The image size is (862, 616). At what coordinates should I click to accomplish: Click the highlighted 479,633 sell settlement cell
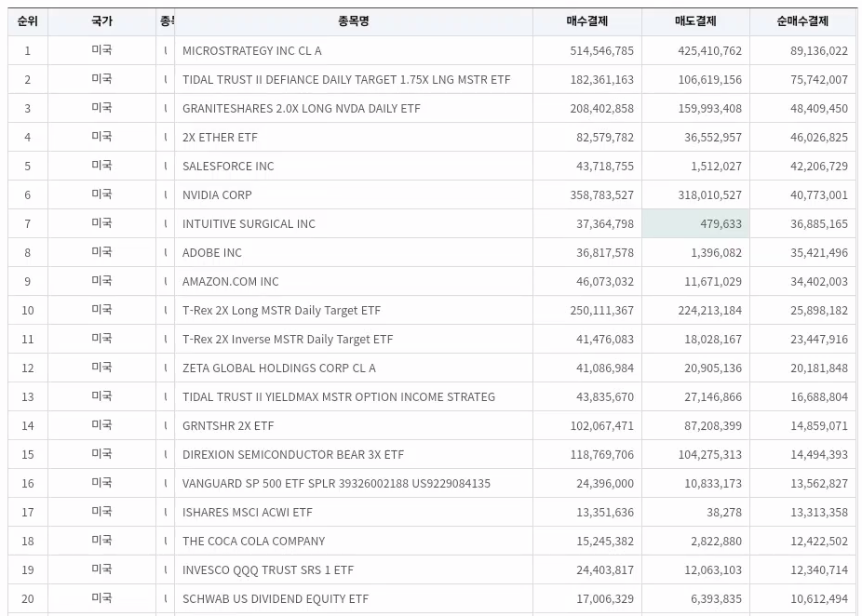click(695, 223)
